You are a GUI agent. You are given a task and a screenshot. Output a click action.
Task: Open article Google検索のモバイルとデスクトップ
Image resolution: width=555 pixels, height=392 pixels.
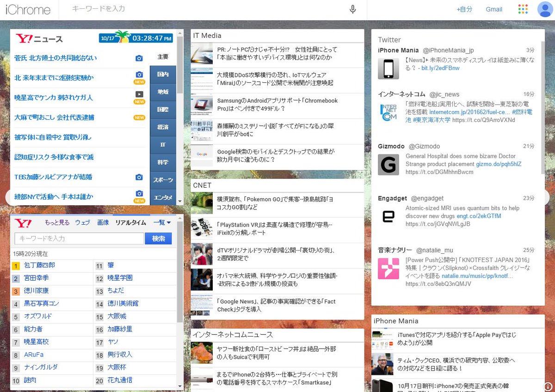tap(275, 155)
